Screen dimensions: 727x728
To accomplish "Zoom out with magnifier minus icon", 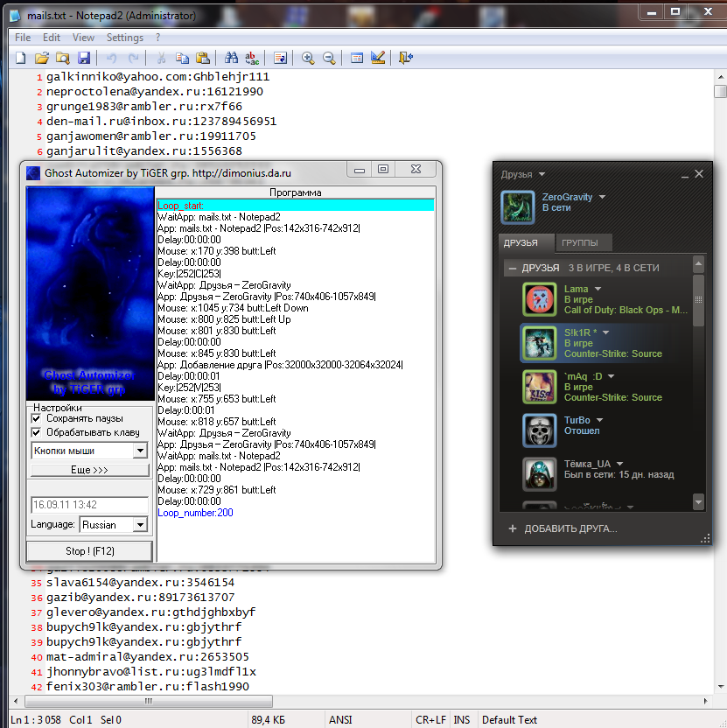I will [329, 58].
